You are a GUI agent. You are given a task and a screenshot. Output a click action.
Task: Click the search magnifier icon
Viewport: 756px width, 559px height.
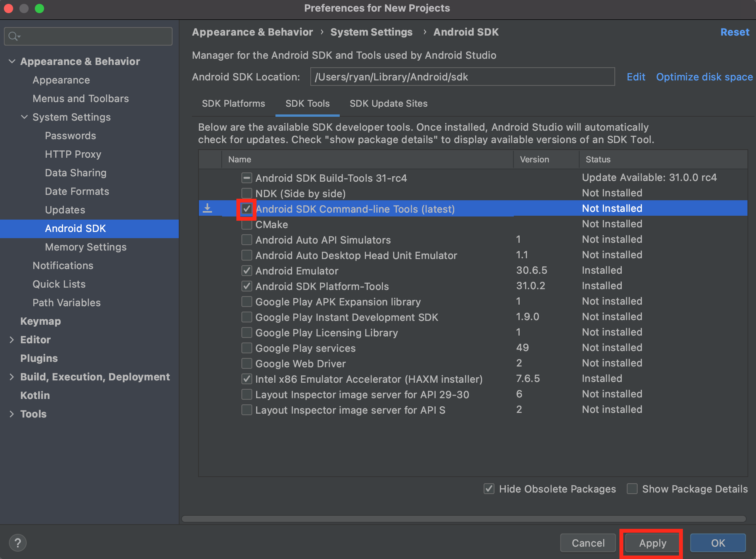click(x=14, y=36)
